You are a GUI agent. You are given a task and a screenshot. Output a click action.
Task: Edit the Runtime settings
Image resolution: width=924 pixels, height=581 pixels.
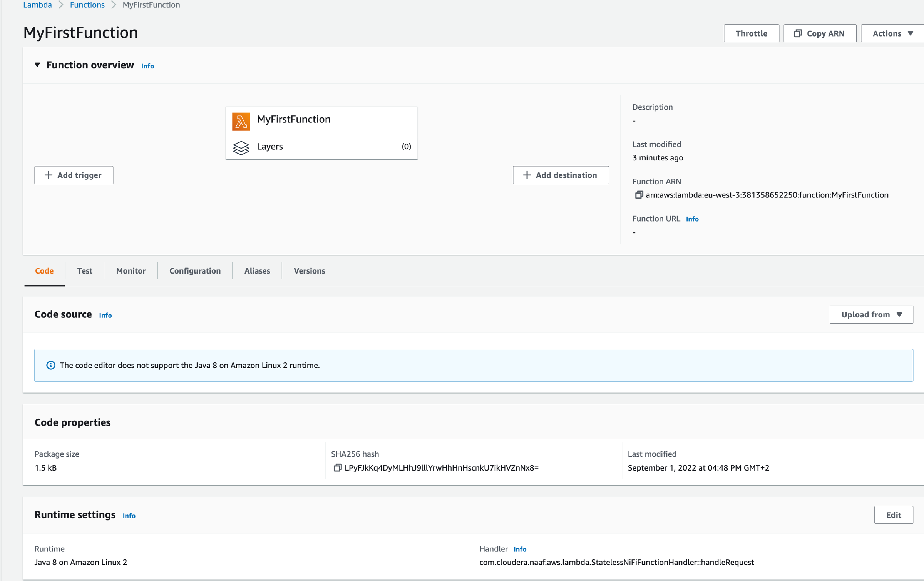[x=893, y=515]
